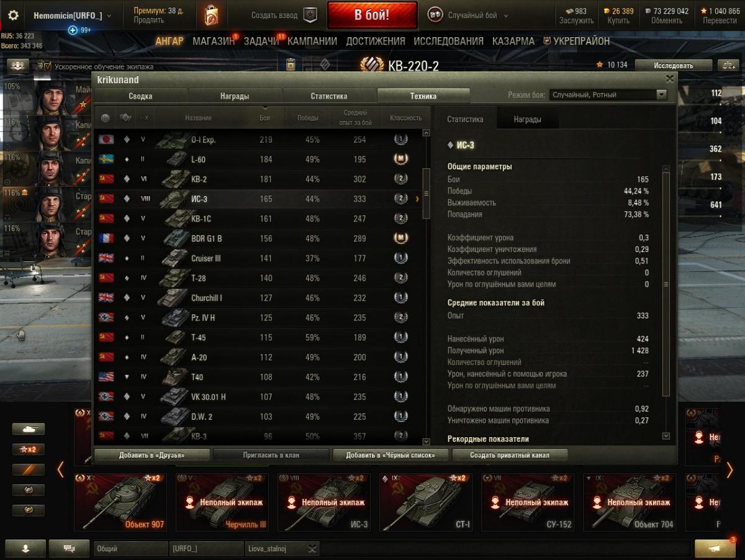This screenshot has height=560, width=745.
Task: Open the Hemomicin account dropdown
Action: 68,16
